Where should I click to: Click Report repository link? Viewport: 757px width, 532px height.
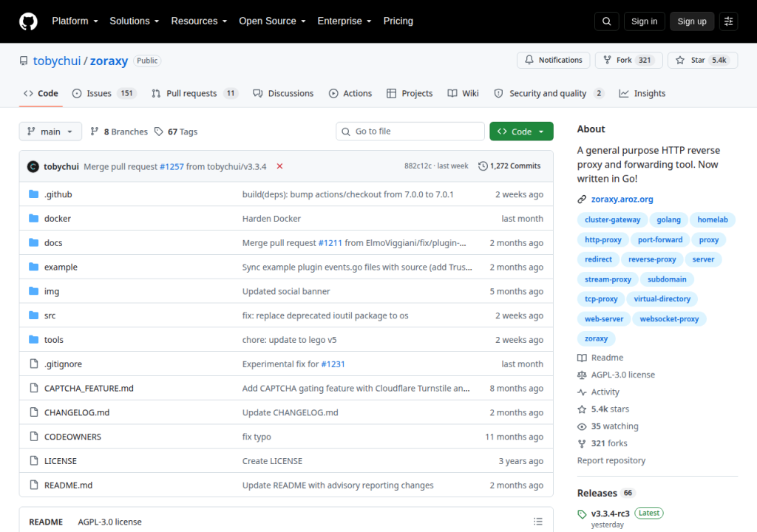coord(611,460)
